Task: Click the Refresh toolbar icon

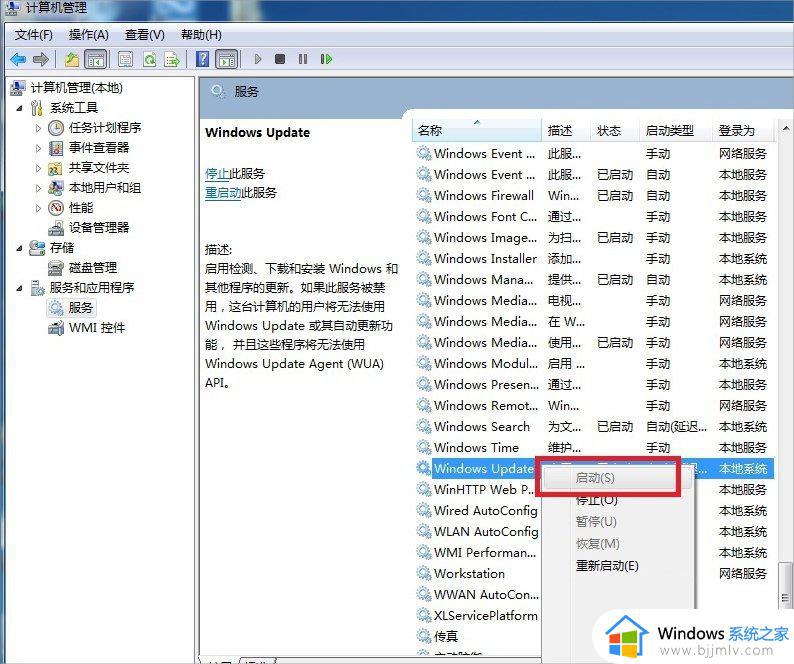Action: click(x=149, y=60)
